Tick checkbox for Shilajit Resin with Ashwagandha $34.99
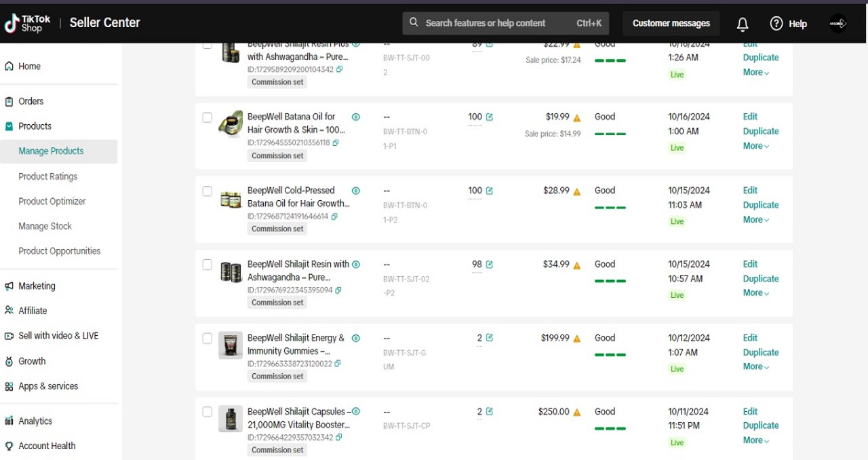 tap(208, 265)
